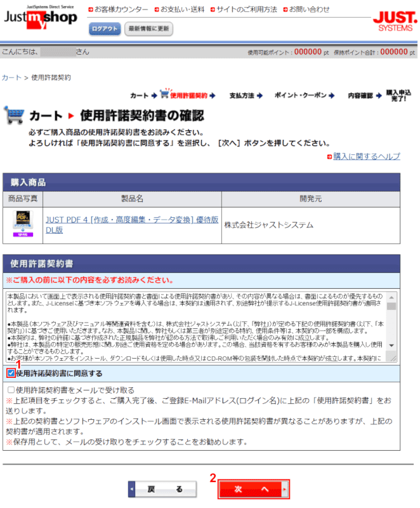Viewport: 420px width, 508px height.
Task: Enable 使用許諾契約書をメールで受け取る checkbox
Action: click(x=11, y=390)
